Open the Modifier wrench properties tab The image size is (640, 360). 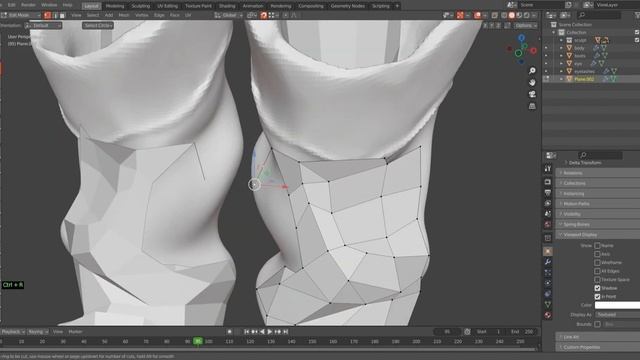point(548,262)
